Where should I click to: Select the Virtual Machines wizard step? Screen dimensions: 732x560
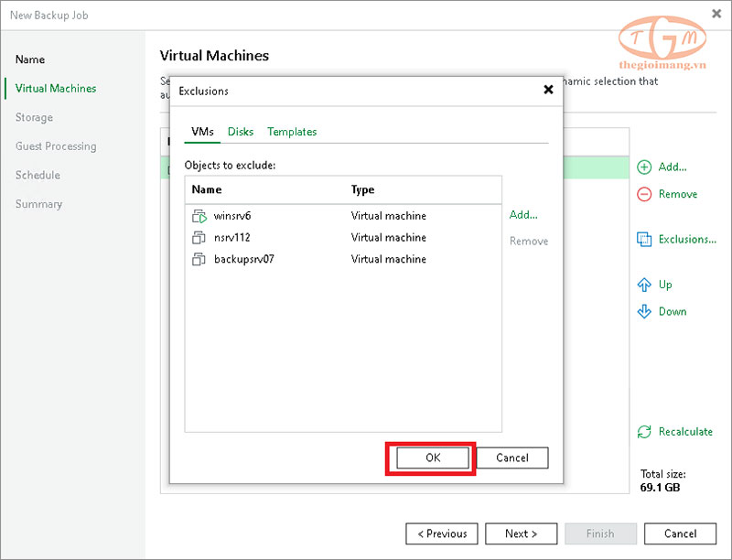(x=56, y=88)
